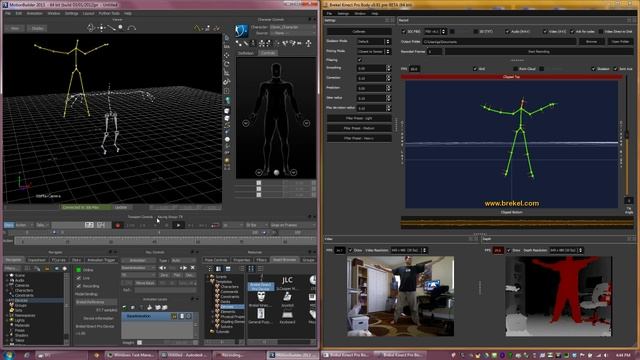640x360 pixels.
Task: Switch to the Controls tab
Action: (x=268, y=53)
